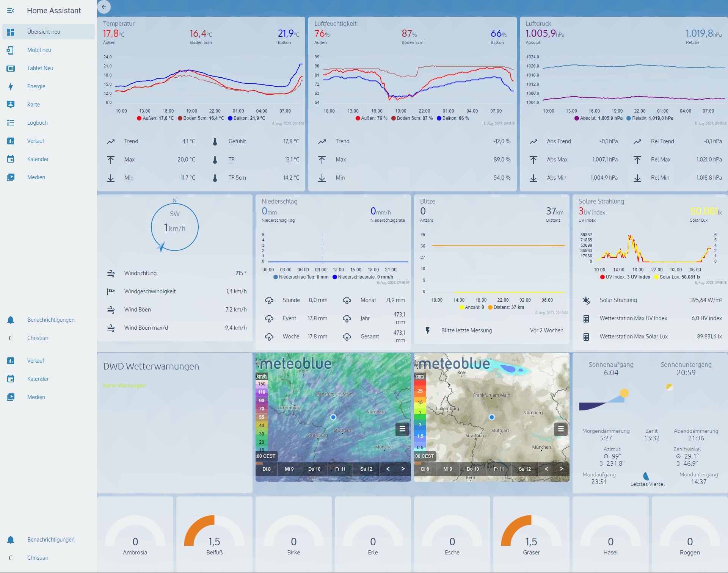Toggle Niederschlagsrate series in rain legend
This screenshot has height=573, width=728.
[x=363, y=277]
